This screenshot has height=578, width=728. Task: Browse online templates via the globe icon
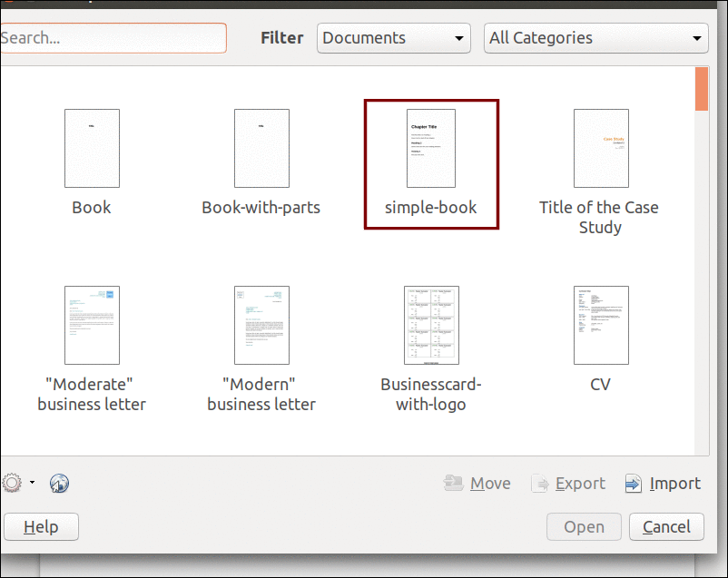58,483
